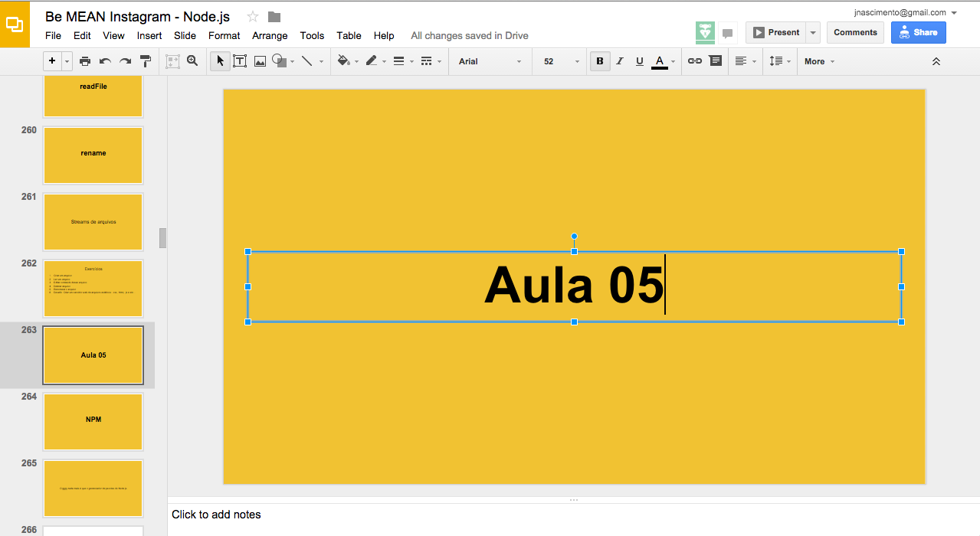Click the zoom to fit icon
Image resolution: width=980 pixels, height=536 pixels.
(x=172, y=61)
